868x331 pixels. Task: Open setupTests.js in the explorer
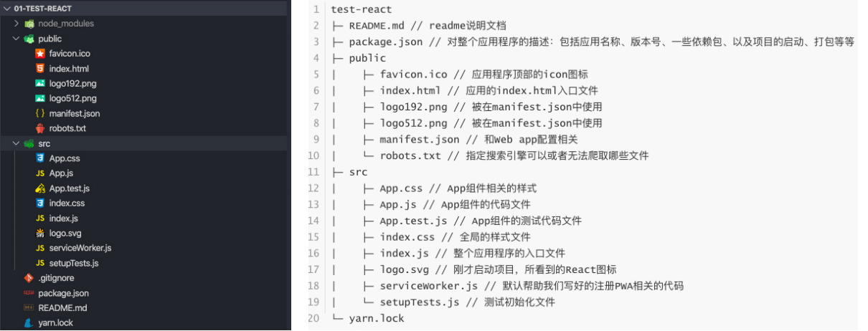click(x=74, y=263)
